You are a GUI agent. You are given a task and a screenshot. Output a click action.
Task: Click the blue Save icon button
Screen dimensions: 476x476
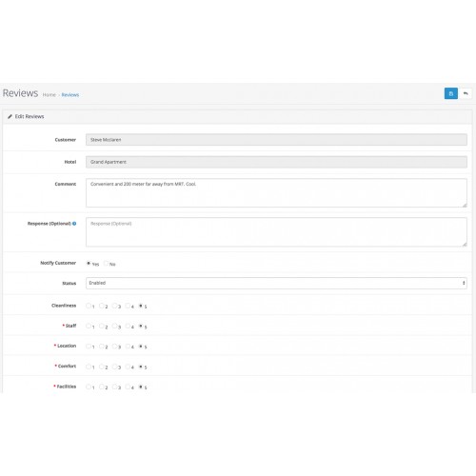pyautogui.click(x=450, y=93)
